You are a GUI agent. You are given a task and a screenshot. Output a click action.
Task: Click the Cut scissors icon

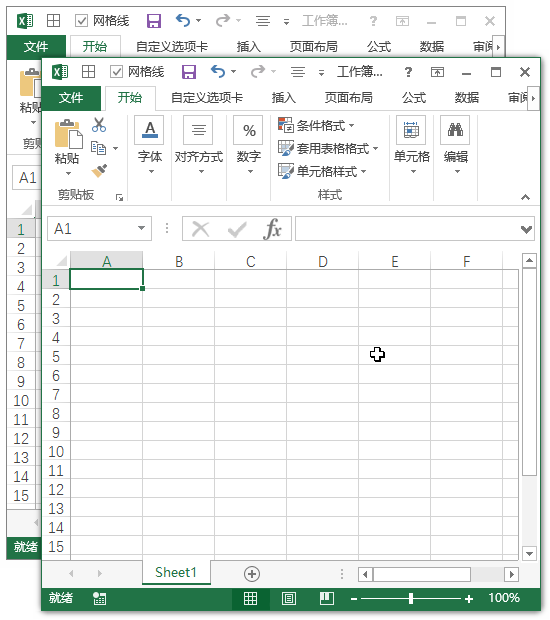pyautogui.click(x=99, y=125)
